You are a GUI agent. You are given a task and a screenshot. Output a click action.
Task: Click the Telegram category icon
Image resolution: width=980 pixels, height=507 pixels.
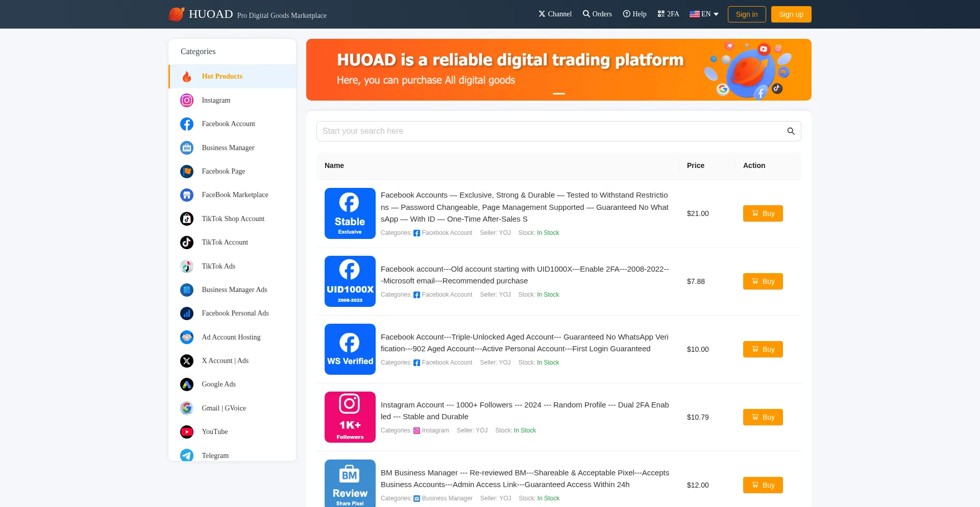click(187, 455)
